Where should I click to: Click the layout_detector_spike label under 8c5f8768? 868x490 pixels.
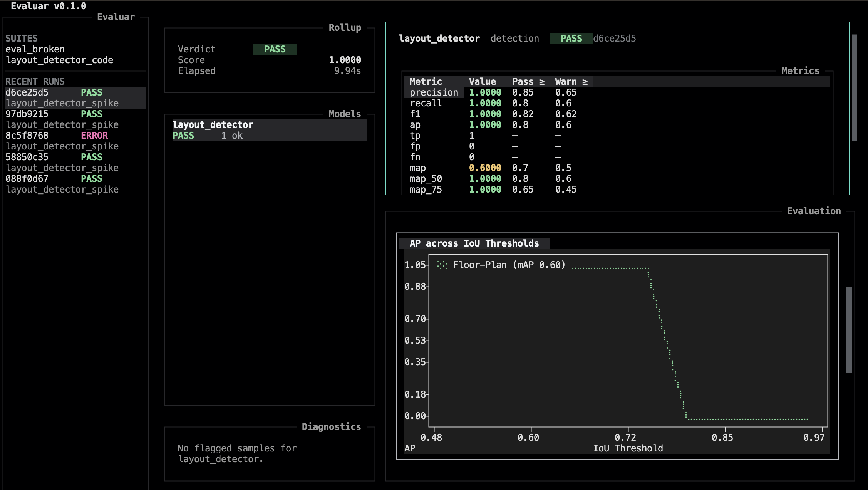(x=62, y=146)
